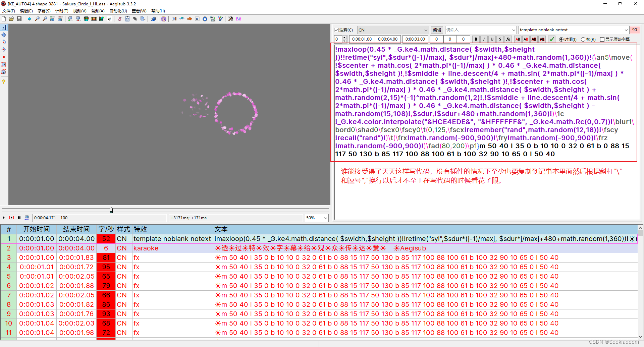Open the 编辑(E) menu
This screenshot has width=644, height=347.
(x=26, y=11)
